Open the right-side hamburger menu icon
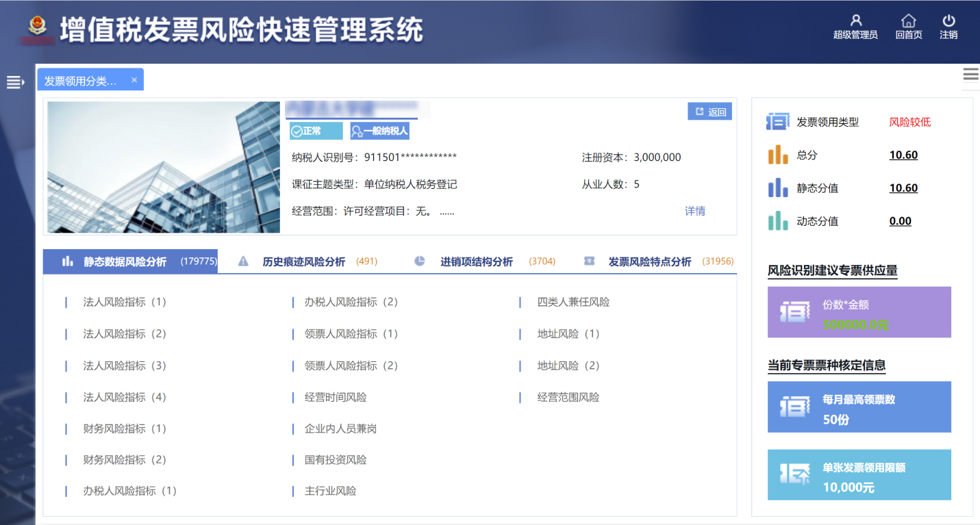The image size is (980, 525). pos(970,75)
